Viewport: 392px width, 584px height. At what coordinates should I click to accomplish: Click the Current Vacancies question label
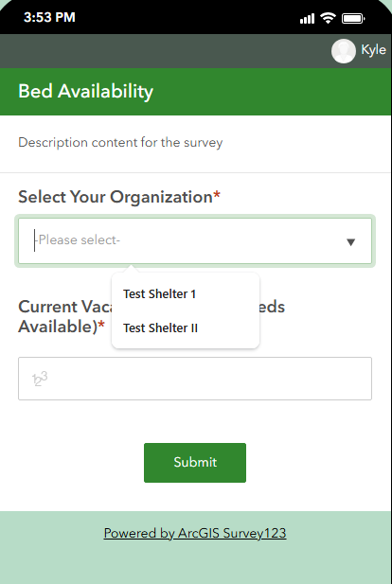[151, 316]
